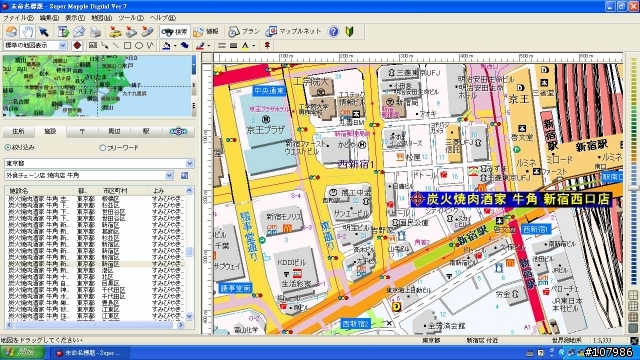Open the プラン planning tool

click(x=244, y=31)
